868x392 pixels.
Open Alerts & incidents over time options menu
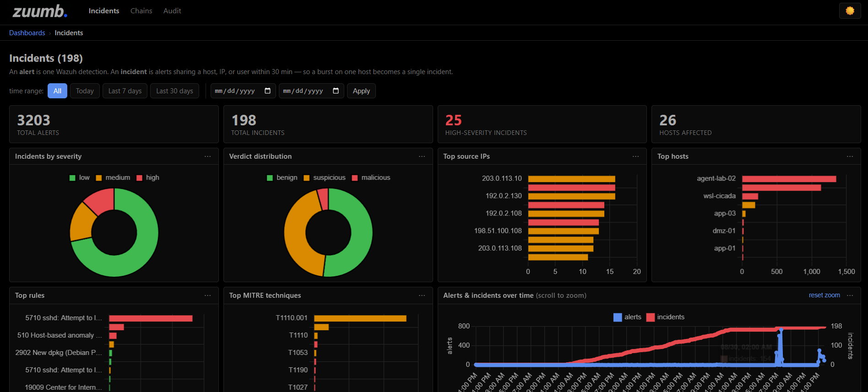(x=850, y=295)
